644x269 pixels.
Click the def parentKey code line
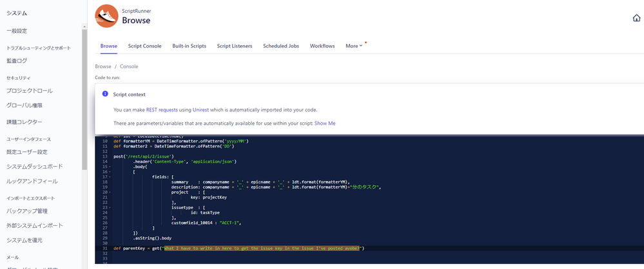pyautogui.click(x=239, y=248)
